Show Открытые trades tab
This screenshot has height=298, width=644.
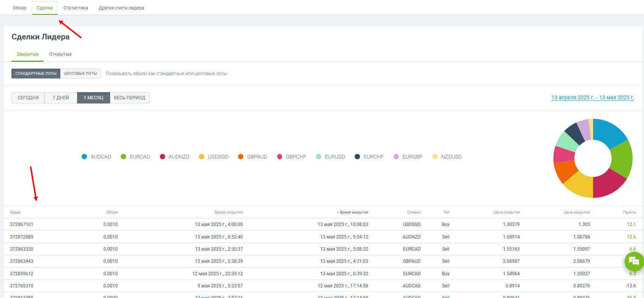pos(60,54)
